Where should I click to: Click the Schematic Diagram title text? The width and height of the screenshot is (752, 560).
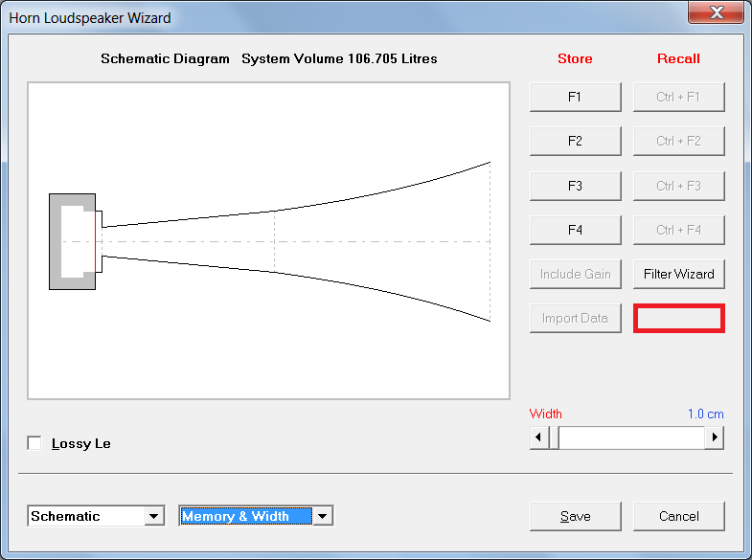point(165,58)
